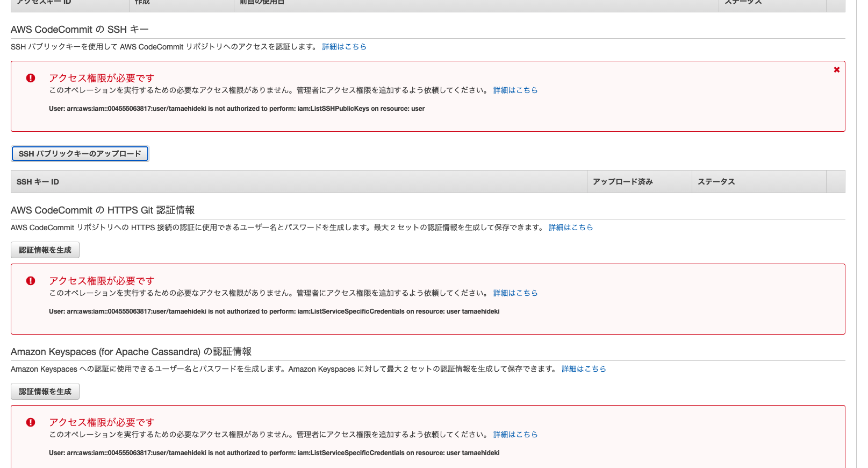Open 詳細はこちら link beside Keyspaces description
This screenshot has height=468, width=868.
(x=584, y=369)
